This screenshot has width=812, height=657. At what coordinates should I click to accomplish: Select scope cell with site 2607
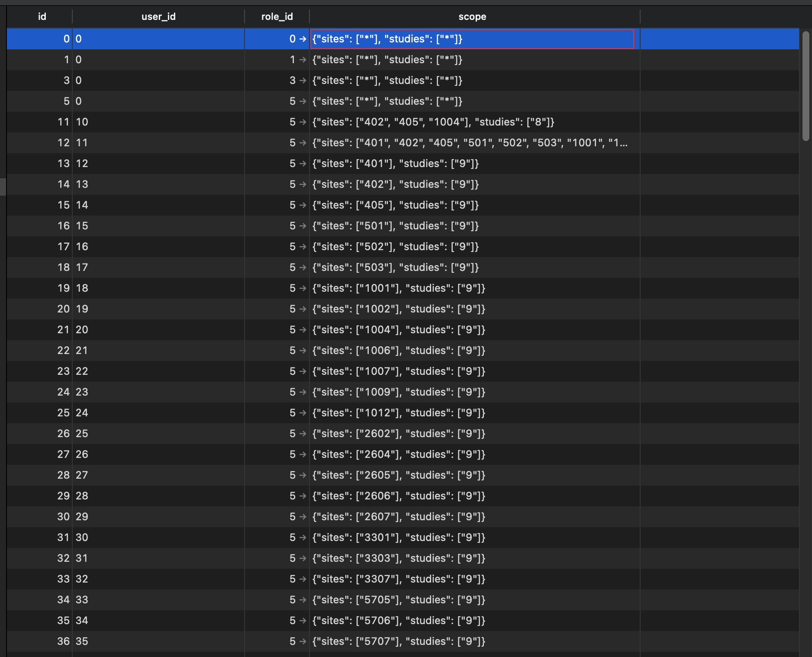pos(475,517)
